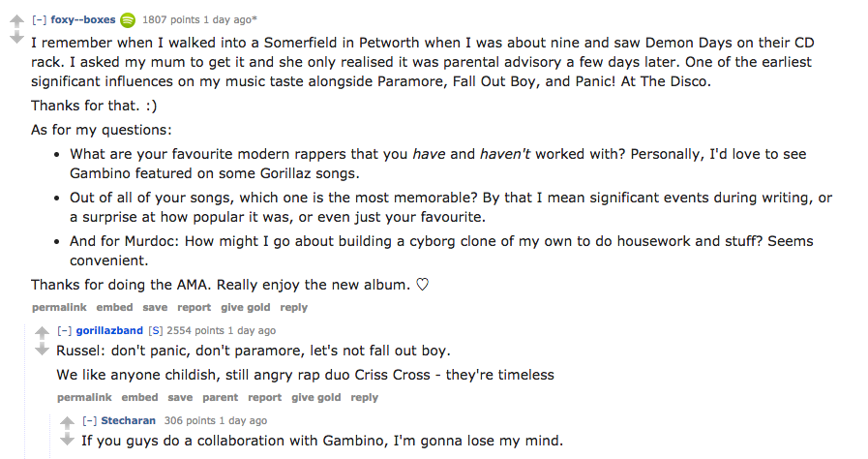Report the gorillazband reply
868x459 pixels.
(264, 397)
